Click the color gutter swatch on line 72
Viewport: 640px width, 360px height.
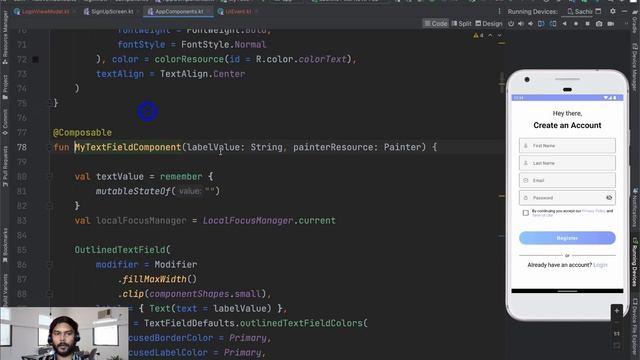[x=36, y=60]
